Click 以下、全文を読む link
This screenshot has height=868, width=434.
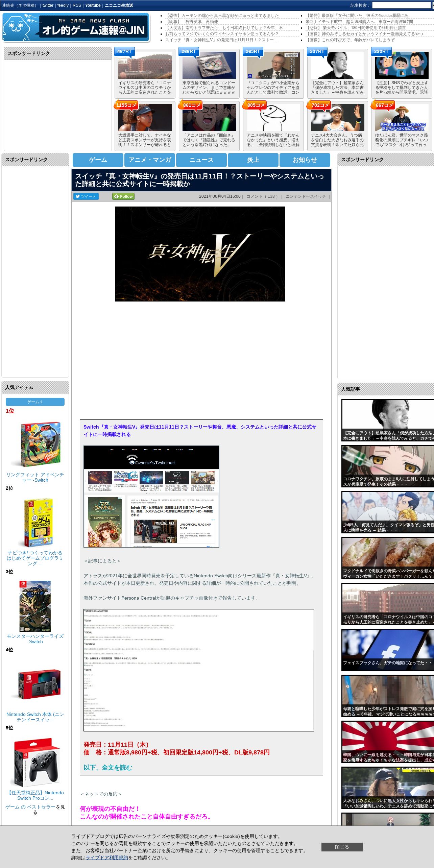coord(108,768)
